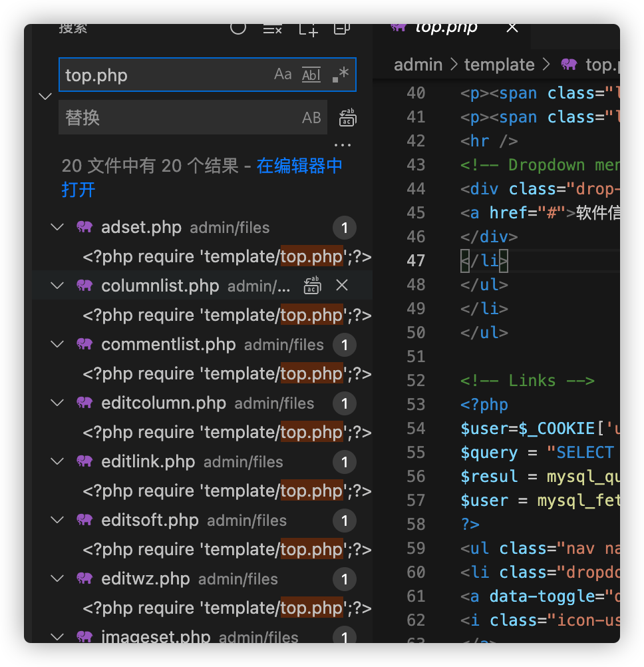Dismiss the columnlist.php search result
Screen dimensions: 644x667
click(x=342, y=286)
